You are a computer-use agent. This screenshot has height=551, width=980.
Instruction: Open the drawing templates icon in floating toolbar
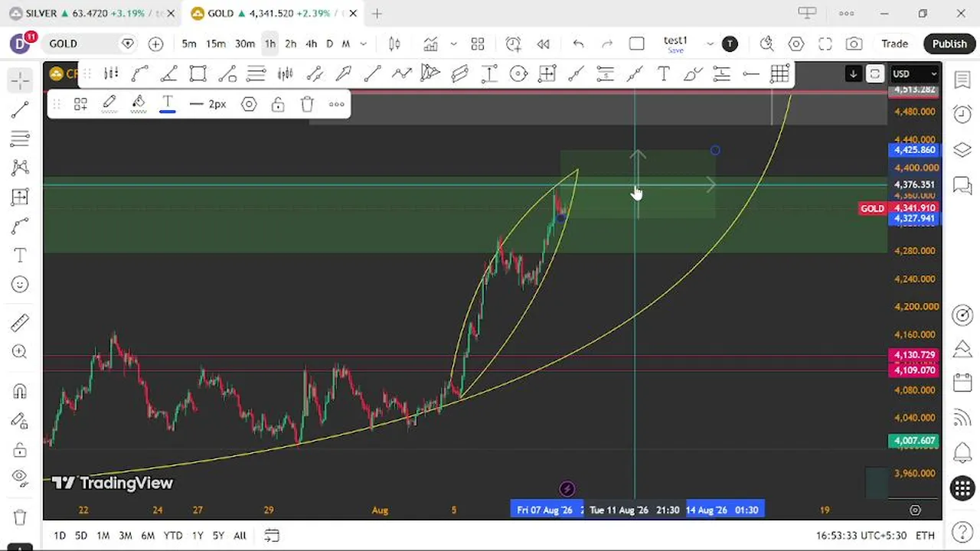[80, 104]
